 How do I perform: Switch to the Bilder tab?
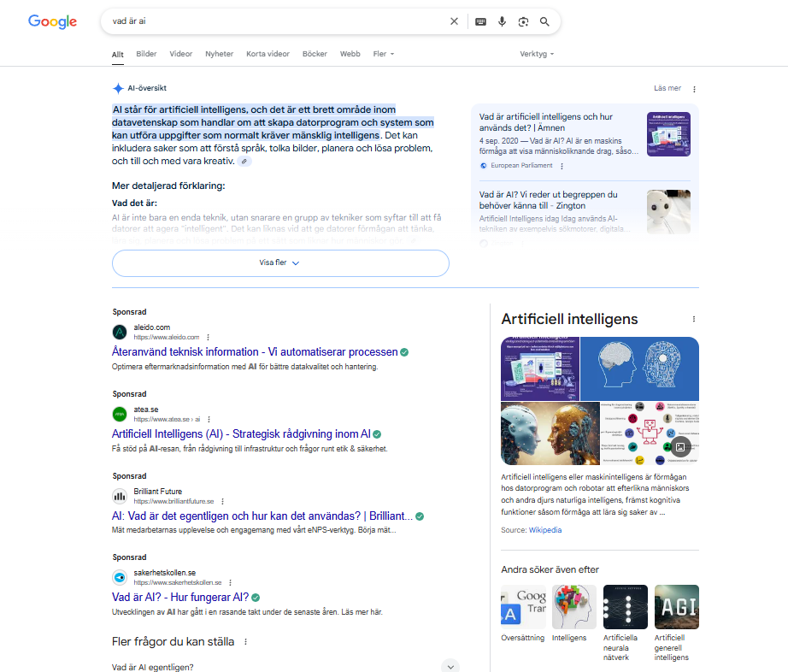pos(146,54)
